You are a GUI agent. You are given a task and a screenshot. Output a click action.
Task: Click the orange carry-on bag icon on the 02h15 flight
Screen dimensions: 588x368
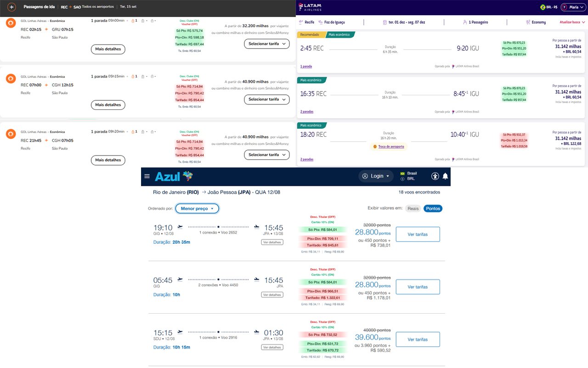[x=133, y=21]
